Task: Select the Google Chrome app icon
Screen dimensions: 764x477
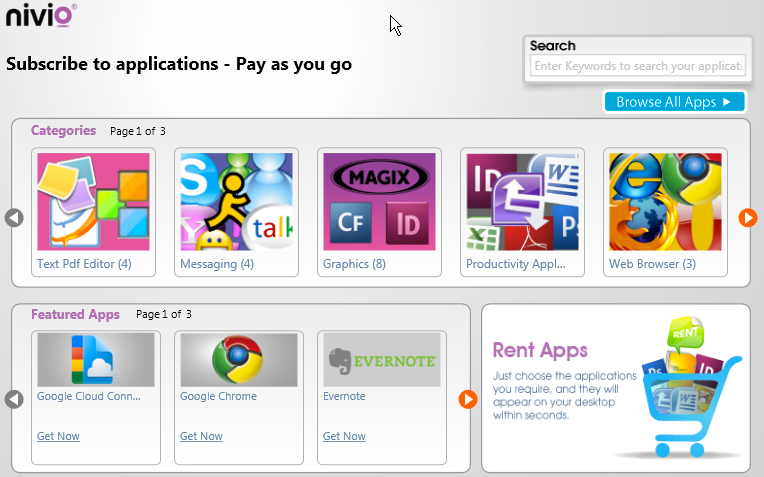Action: coord(239,360)
